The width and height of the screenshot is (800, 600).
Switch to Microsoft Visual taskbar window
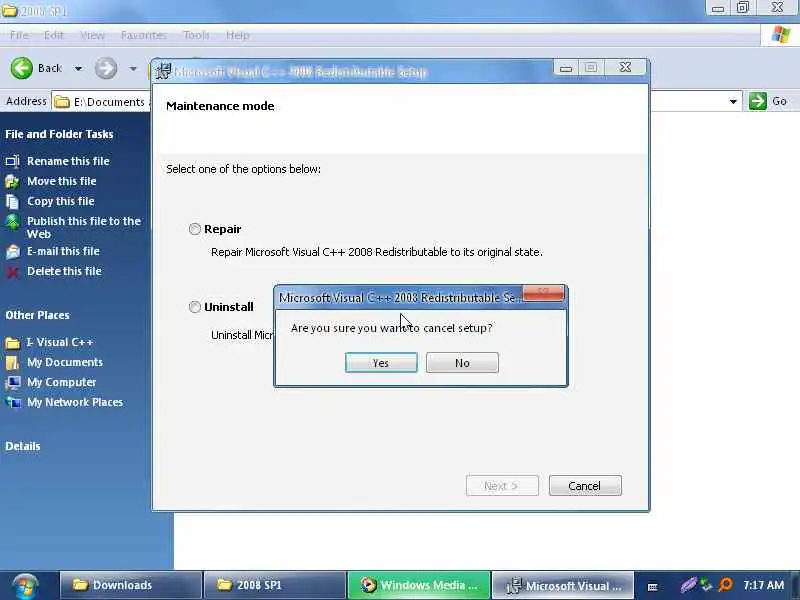pos(563,585)
